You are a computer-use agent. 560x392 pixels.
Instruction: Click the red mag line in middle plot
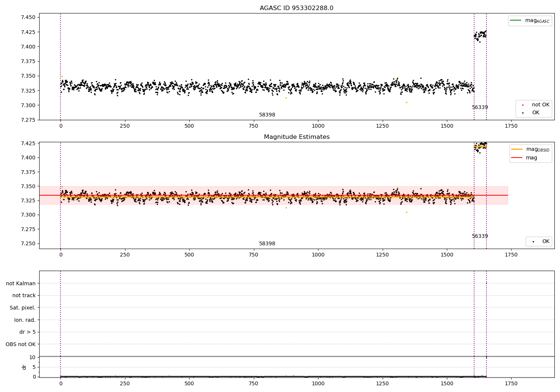tap(273, 195)
